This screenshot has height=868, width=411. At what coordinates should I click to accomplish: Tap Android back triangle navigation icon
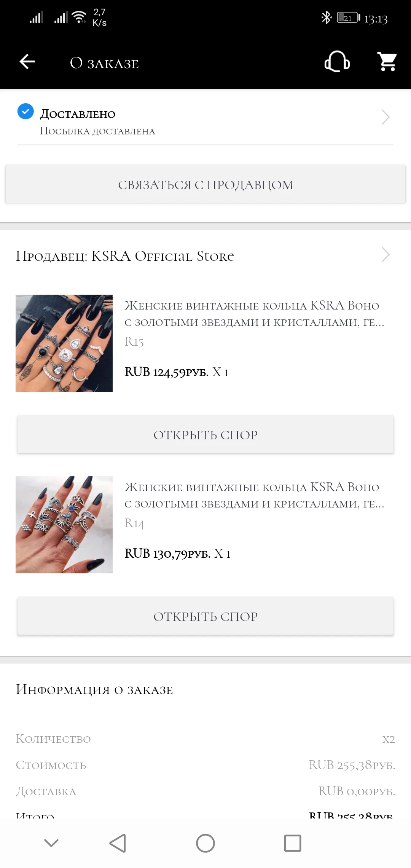point(118,843)
